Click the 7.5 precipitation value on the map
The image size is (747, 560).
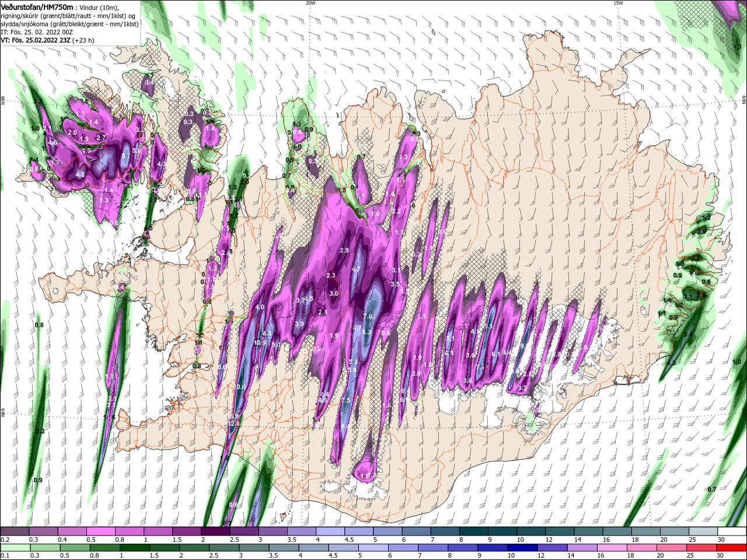point(345,400)
